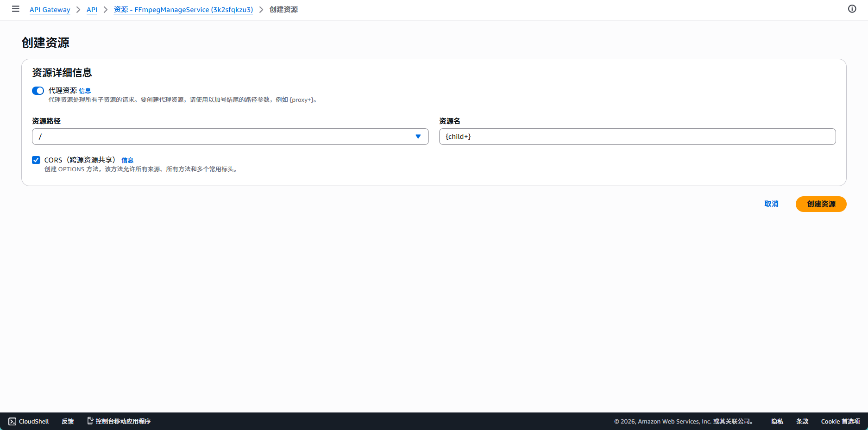Cancel resource creation

coord(771,204)
